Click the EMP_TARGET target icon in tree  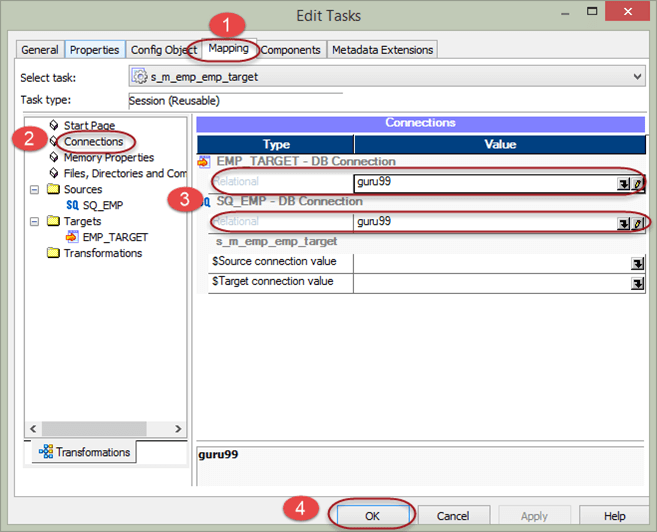click(72, 237)
